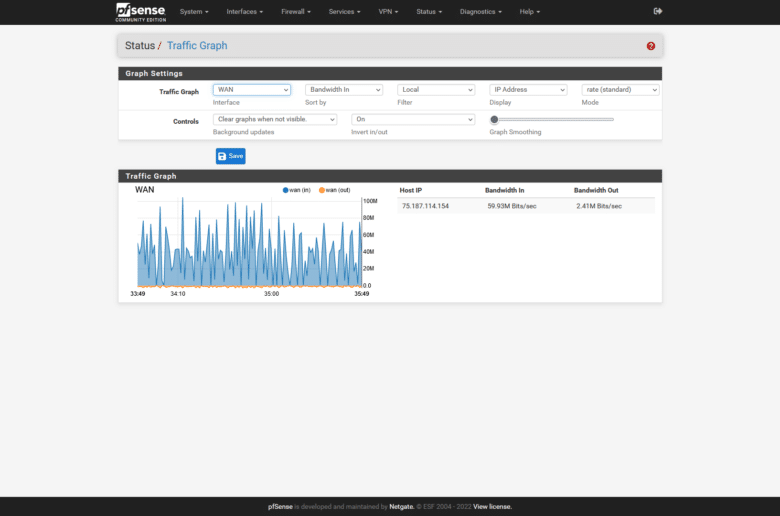Open the IP Address display dropdown
Screen dimensions: 780x516
coord(528,90)
